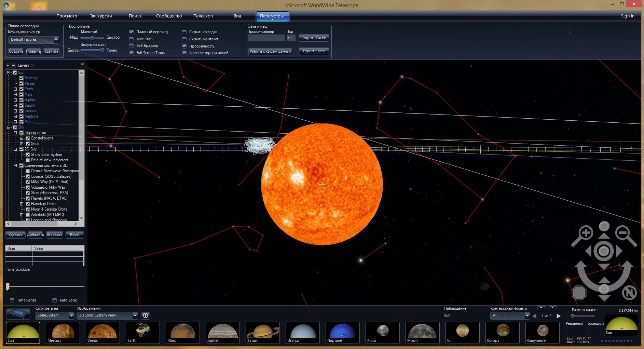This screenshot has width=644, height=349.
Task: Open the Телескоп menu tab
Action: click(203, 16)
